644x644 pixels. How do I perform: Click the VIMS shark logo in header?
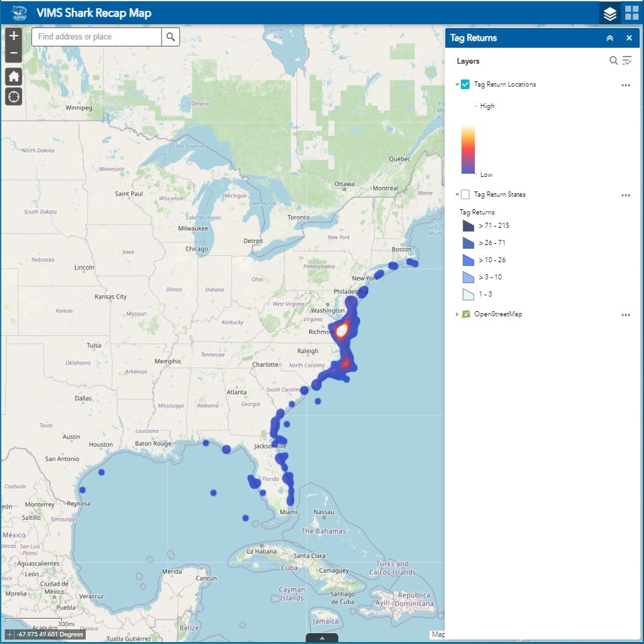pyautogui.click(x=19, y=13)
